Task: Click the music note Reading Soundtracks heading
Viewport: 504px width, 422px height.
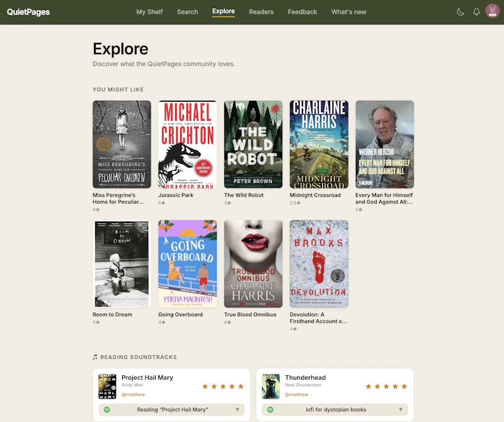Action: click(135, 357)
